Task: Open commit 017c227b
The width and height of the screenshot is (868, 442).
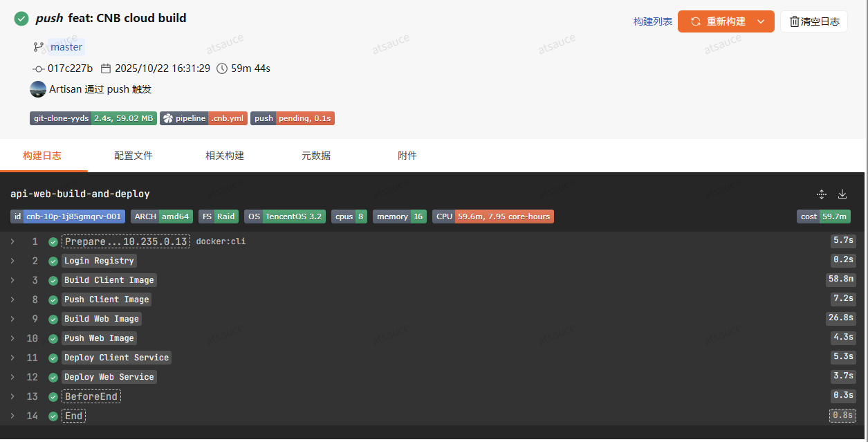Action: click(70, 68)
